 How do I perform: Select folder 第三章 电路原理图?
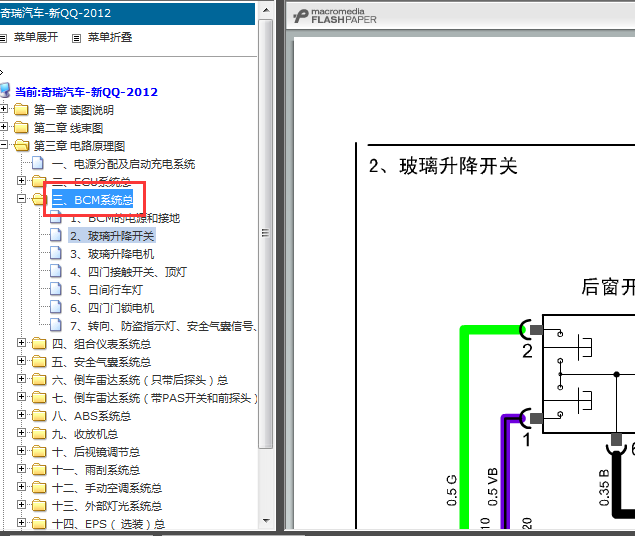point(79,146)
